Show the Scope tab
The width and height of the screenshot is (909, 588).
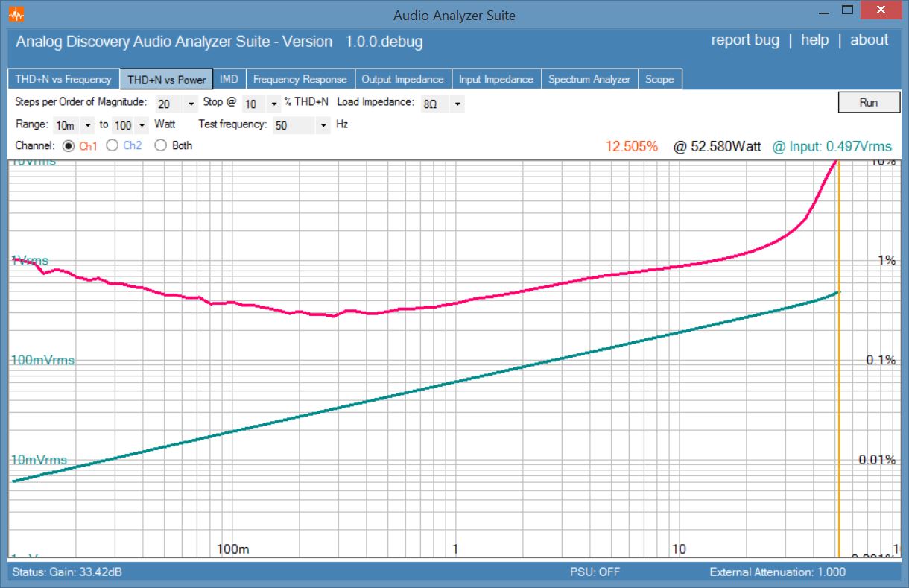(x=659, y=79)
